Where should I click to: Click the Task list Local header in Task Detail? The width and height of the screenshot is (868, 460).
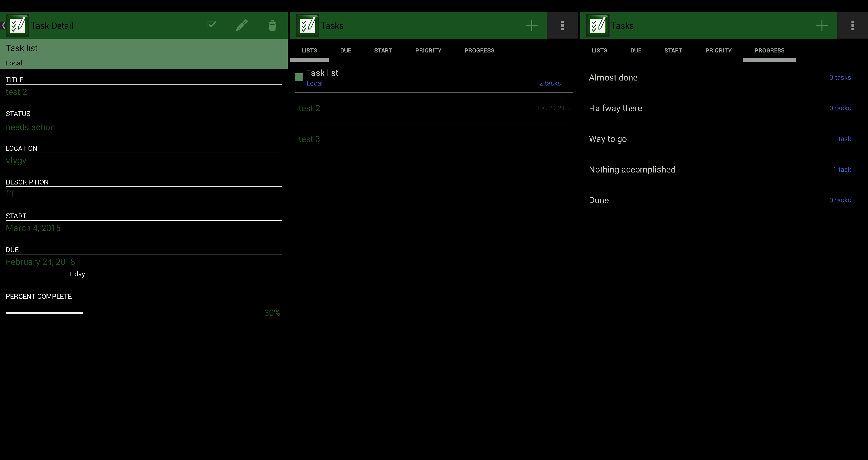pos(144,54)
